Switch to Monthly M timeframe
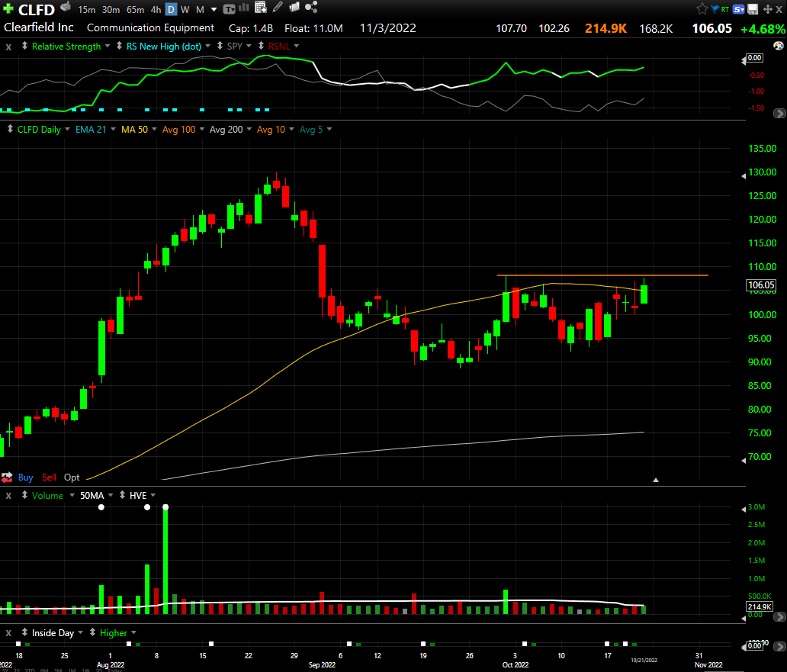Screen dimensions: 787x672 click(201, 10)
